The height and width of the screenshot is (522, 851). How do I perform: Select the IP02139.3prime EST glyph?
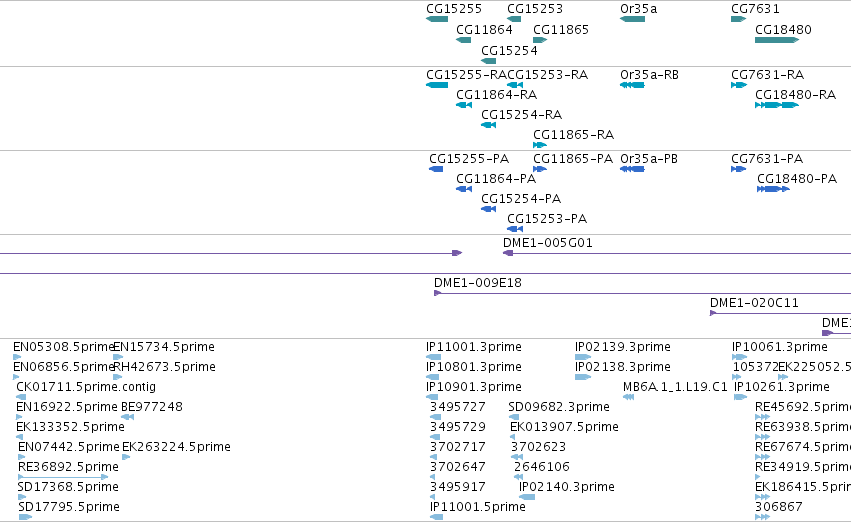coord(583,357)
